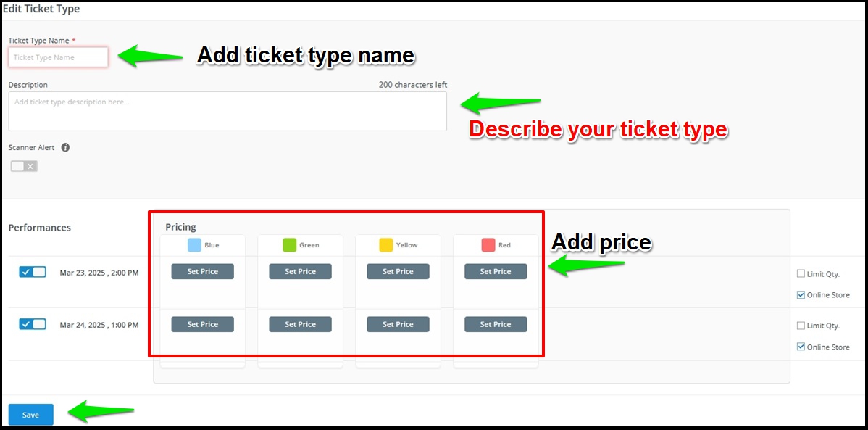Set Price for Blue on Mar 24
This screenshot has width=868, height=430.
click(201, 324)
